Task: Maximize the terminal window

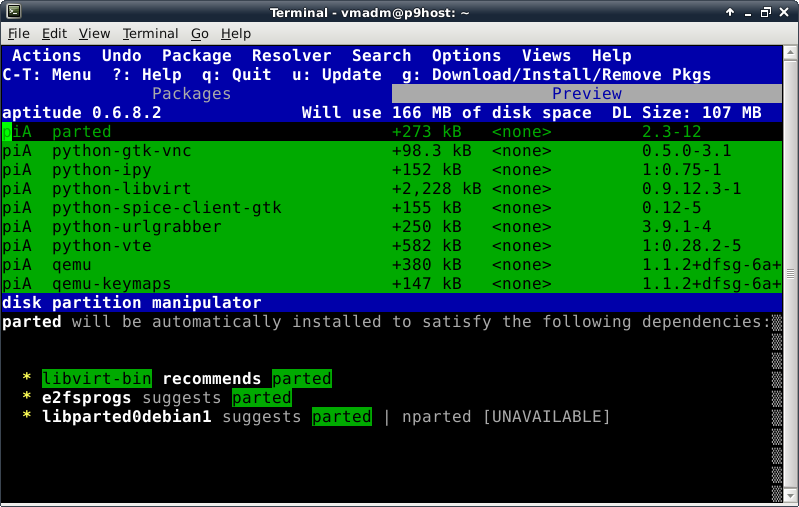Action: pyautogui.click(x=766, y=12)
